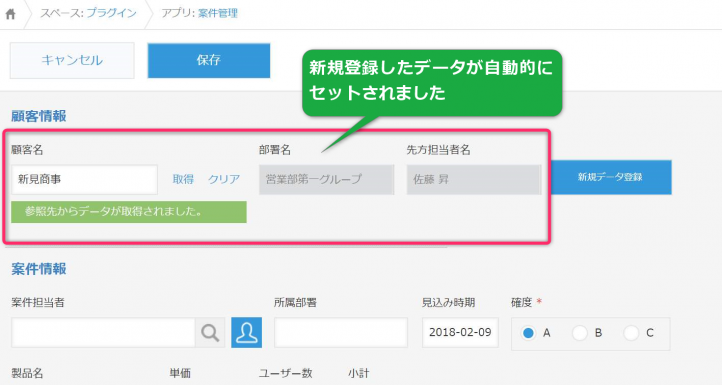Open the 見込み時期 date field
This screenshot has height=385, width=722.
pyautogui.click(x=460, y=332)
